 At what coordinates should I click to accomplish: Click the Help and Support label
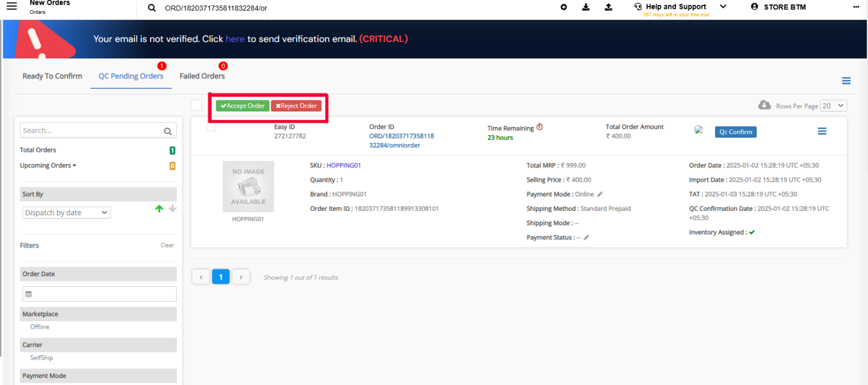pos(676,7)
